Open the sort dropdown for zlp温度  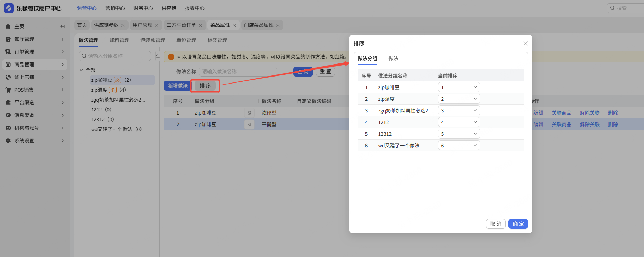coord(459,99)
